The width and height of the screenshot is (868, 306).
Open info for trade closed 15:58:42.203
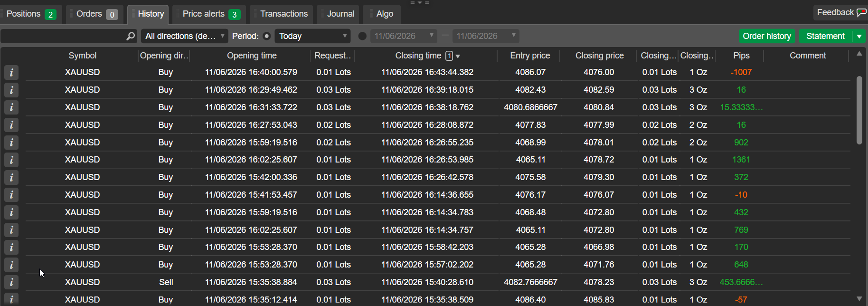click(11, 247)
